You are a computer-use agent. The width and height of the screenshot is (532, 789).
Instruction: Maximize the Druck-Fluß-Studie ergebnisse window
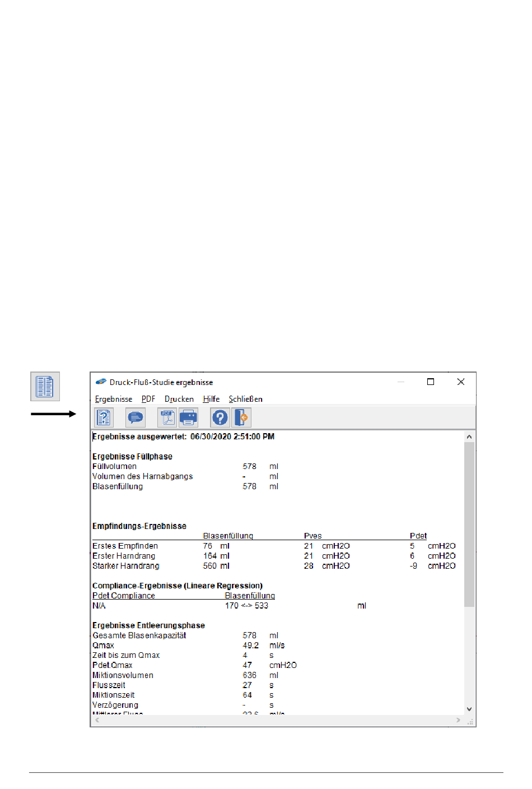431,382
